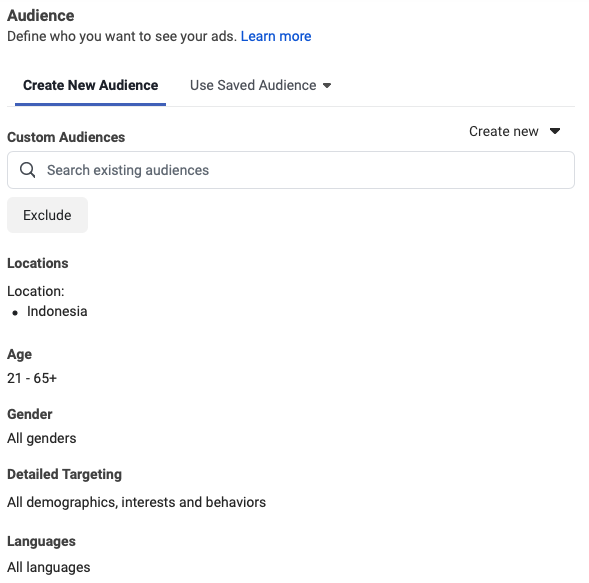Click the Languages section heading
This screenshot has height=583, width=589.
point(41,541)
